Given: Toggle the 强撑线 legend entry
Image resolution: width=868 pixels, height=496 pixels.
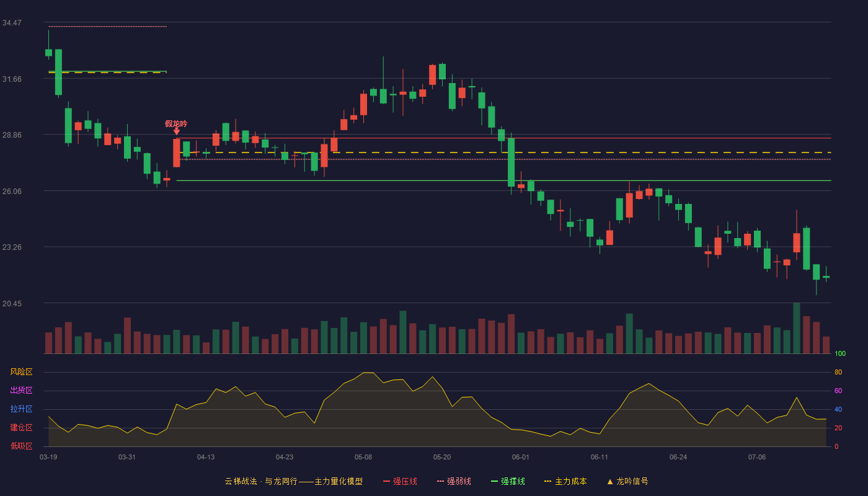Looking at the screenshot, I should pos(508,481).
